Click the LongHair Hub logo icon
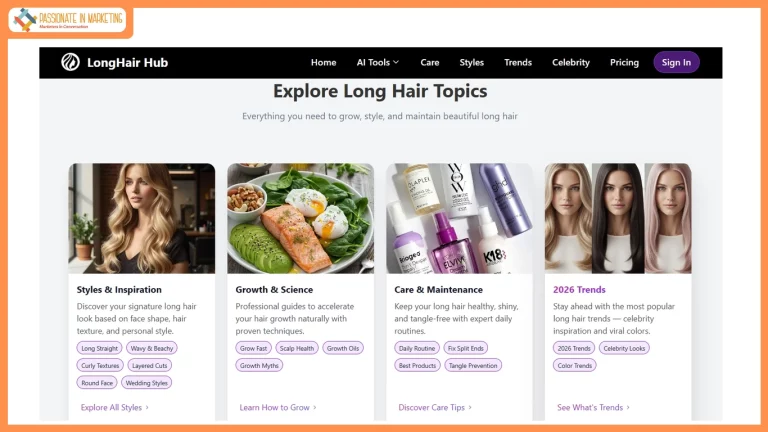Image resolution: width=768 pixels, height=432 pixels. coord(70,62)
